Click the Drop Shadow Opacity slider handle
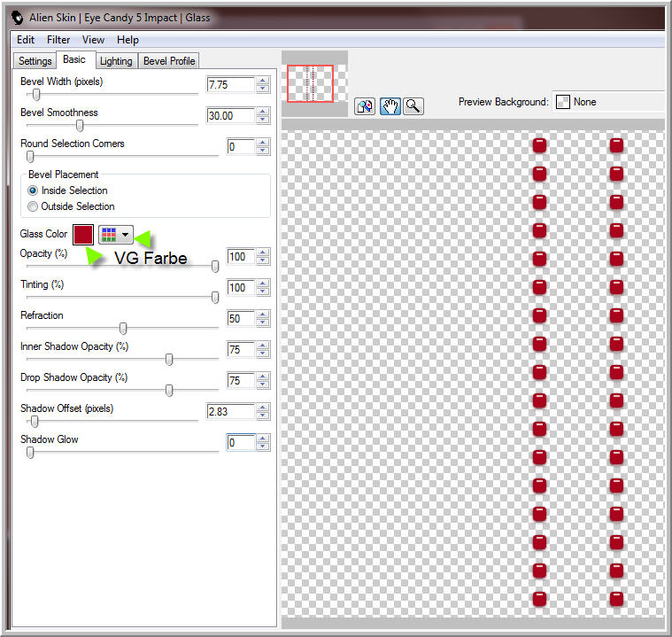Image resolution: width=672 pixels, height=637 pixels. 169,390
